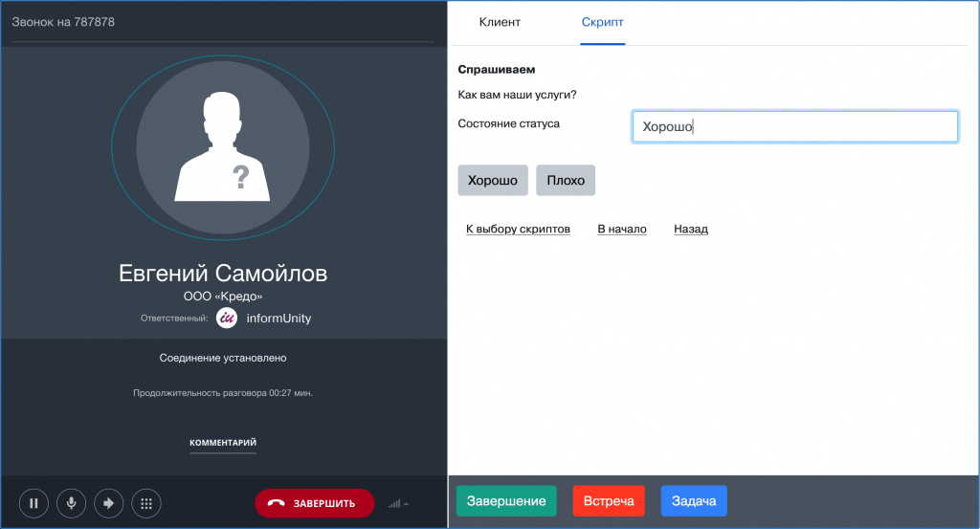
Task: Transfer the call with the arrow icon
Action: click(109, 503)
